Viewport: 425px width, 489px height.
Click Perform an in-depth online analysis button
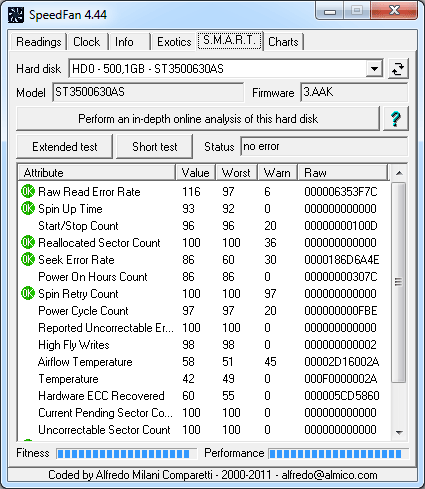pyautogui.click(x=198, y=119)
